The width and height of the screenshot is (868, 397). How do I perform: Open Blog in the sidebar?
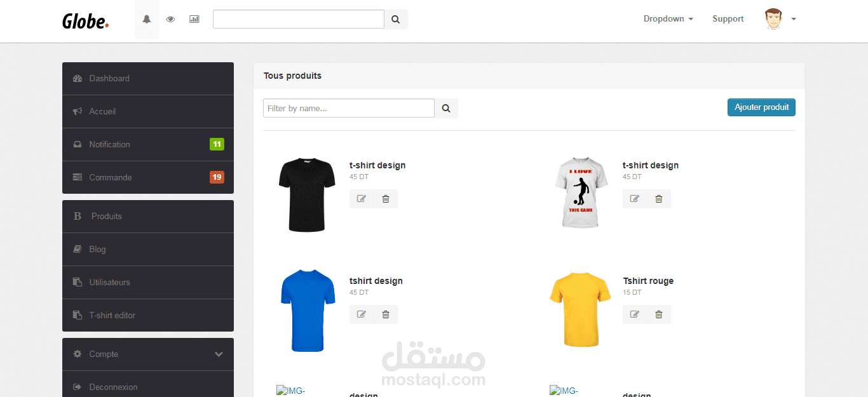click(148, 250)
